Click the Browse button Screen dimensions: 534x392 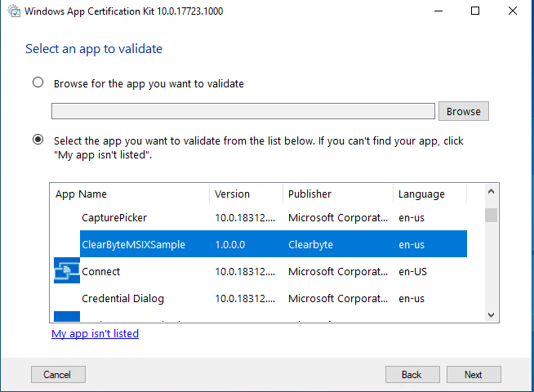tap(464, 111)
